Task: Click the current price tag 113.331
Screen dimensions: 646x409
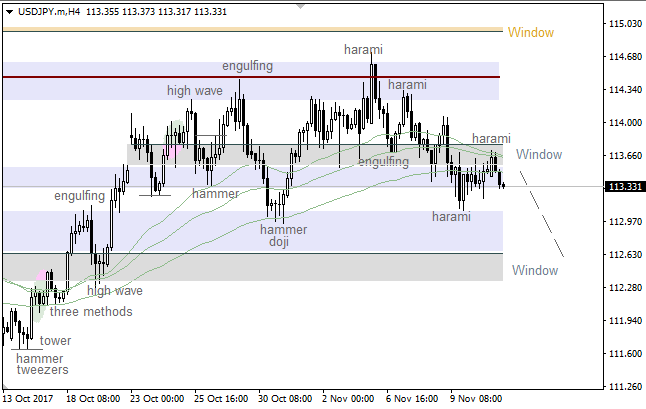Action: [625, 186]
